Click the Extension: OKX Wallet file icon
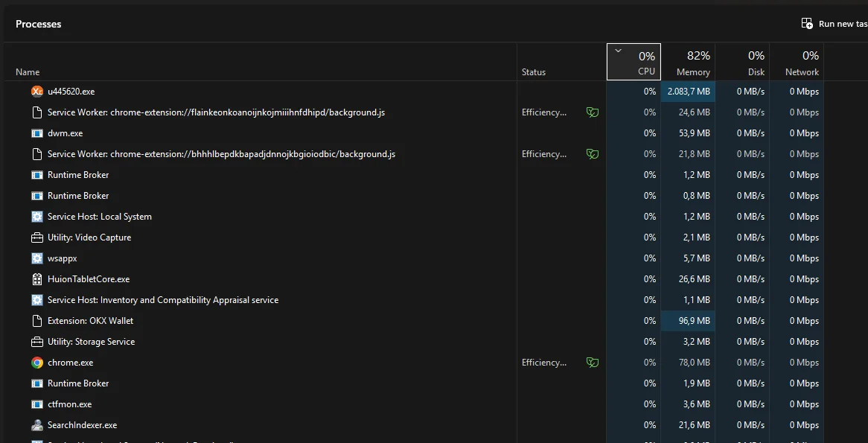Viewport: 868px width, 443px height. click(x=37, y=321)
